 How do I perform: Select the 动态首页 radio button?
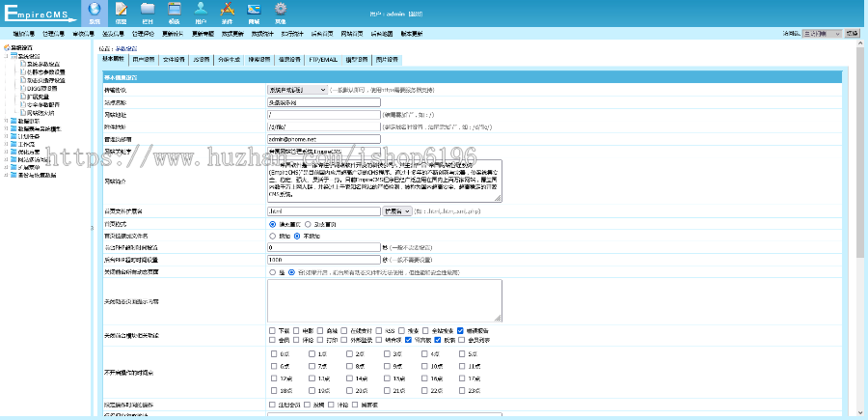pos(308,224)
